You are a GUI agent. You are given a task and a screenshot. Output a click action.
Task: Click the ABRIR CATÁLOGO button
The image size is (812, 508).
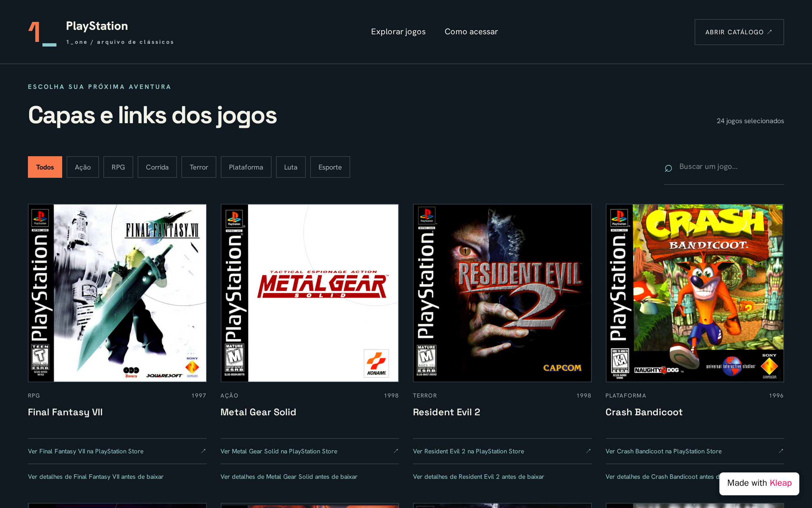click(739, 32)
